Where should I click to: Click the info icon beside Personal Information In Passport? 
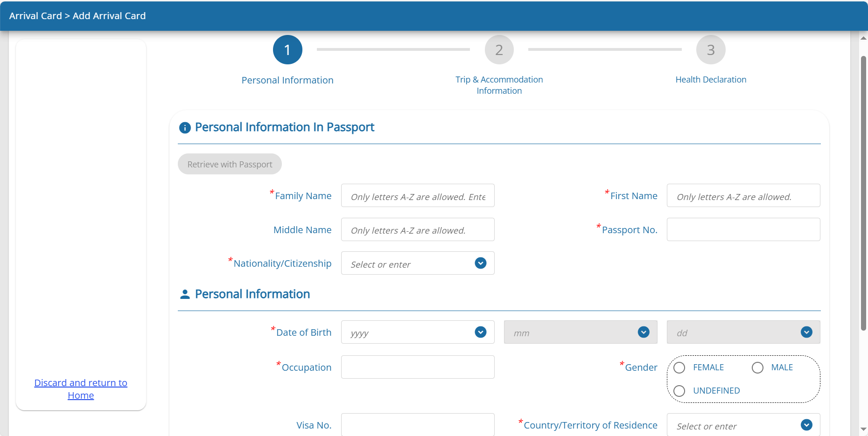coord(185,128)
